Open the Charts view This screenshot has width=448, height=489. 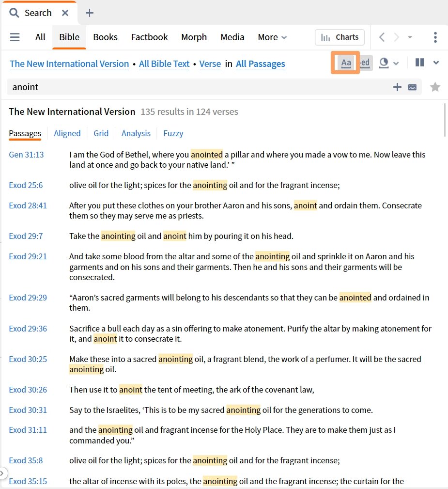340,37
